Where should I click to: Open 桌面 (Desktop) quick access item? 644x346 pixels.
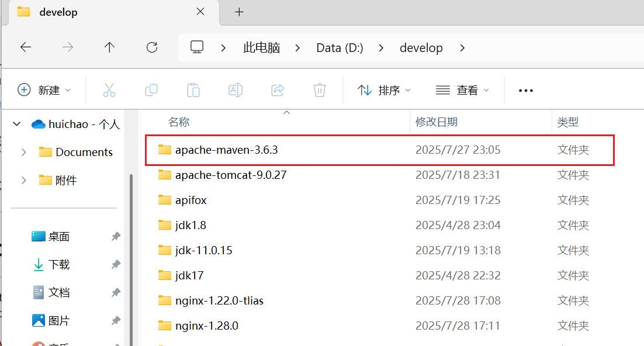[x=50, y=236]
